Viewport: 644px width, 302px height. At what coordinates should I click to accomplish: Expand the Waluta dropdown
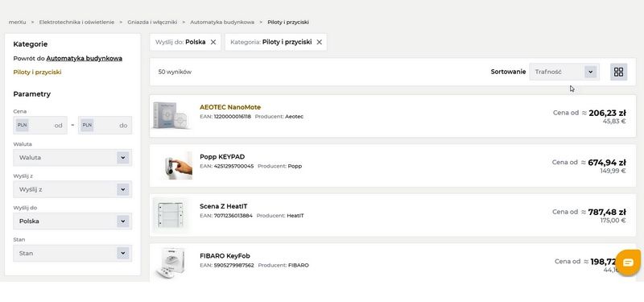(72, 157)
